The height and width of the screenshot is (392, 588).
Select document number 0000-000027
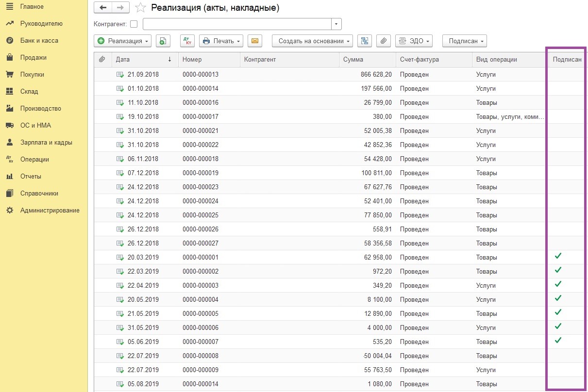tap(201, 244)
